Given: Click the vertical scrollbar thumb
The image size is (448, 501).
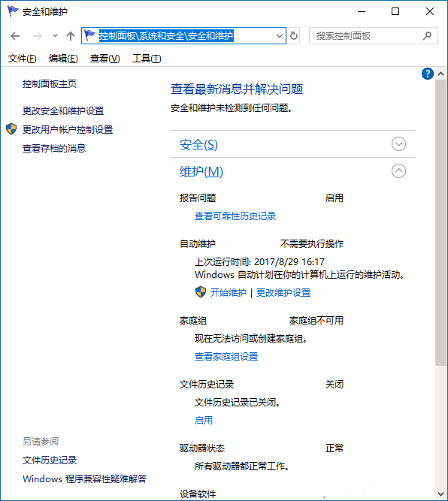Looking at the screenshot, I should coord(440,222).
